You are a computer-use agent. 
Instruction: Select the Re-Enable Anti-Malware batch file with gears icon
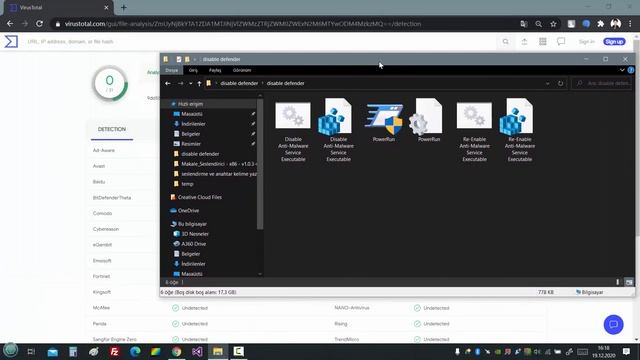(474, 131)
